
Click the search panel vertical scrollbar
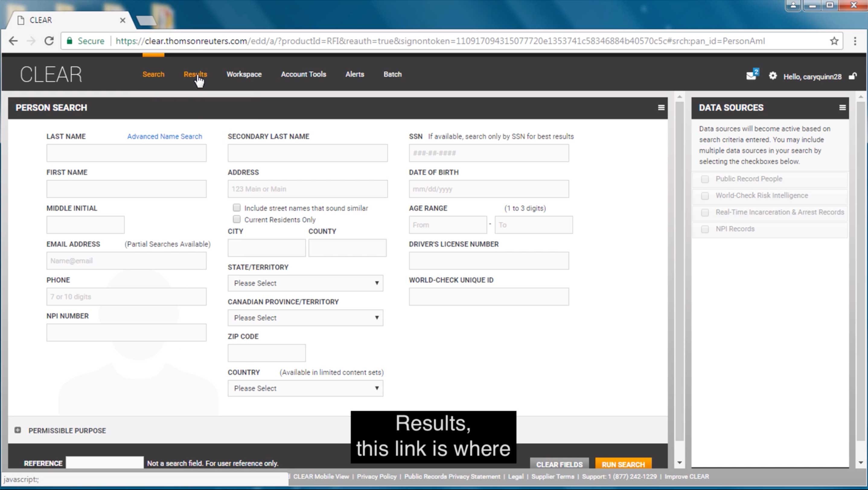pyautogui.click(x=679, y=270)
